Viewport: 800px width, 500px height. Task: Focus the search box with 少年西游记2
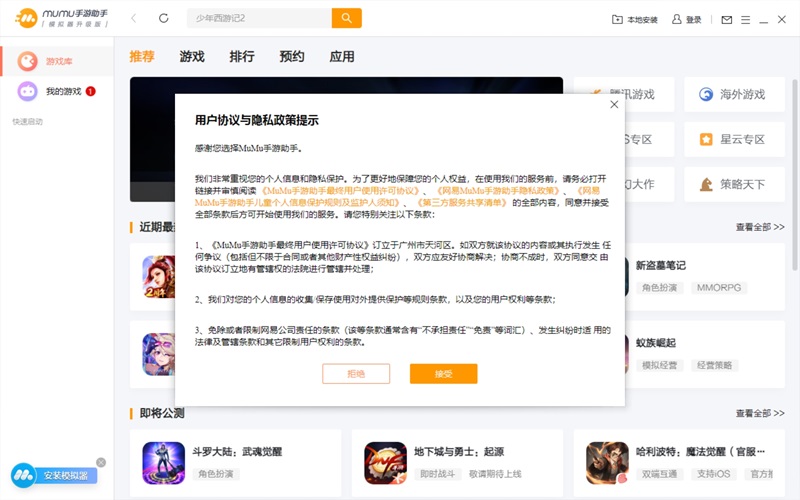pos(259,18)
